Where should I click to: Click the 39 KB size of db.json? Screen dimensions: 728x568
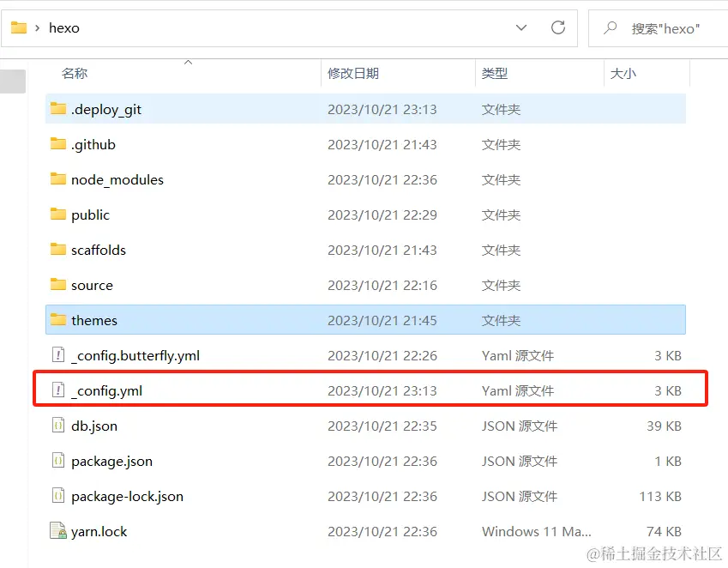[x=664, y=426]
